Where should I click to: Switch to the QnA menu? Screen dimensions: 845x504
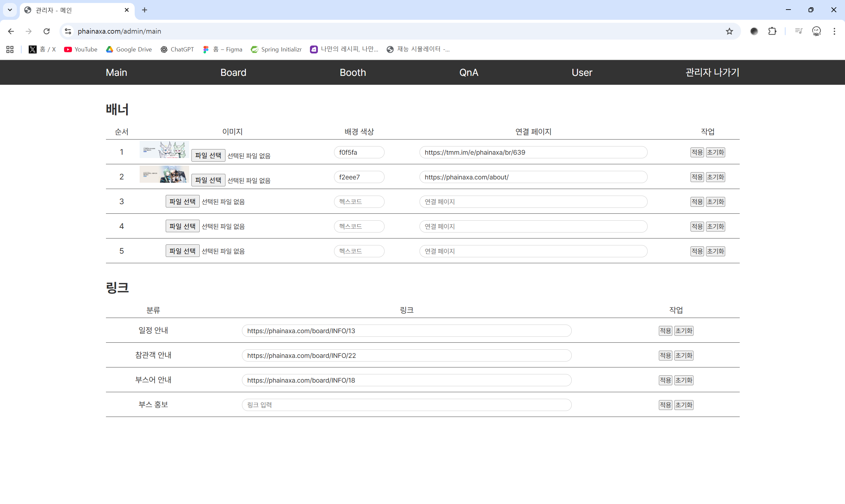(468, 72)
